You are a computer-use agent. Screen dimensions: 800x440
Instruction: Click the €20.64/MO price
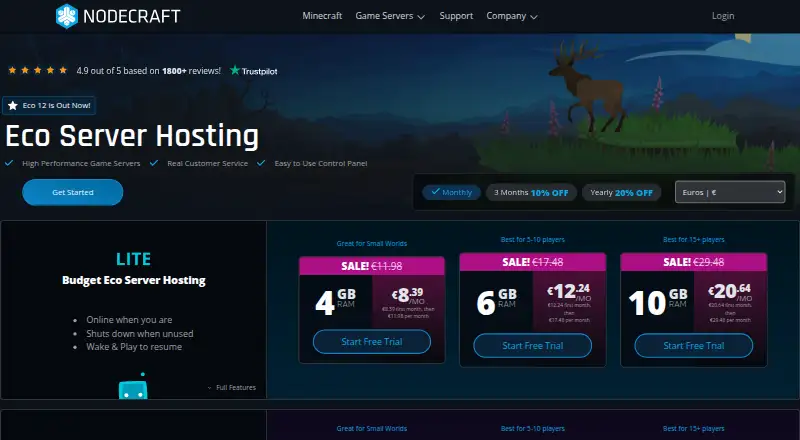pyautogui.click(x=730, y=292)
